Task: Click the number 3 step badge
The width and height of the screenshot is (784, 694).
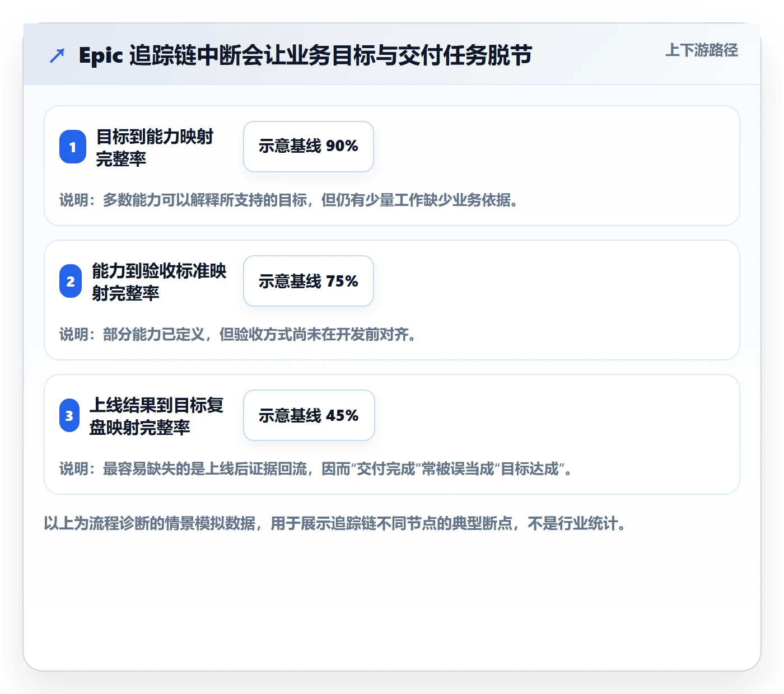Action: [x=69, y=415]
